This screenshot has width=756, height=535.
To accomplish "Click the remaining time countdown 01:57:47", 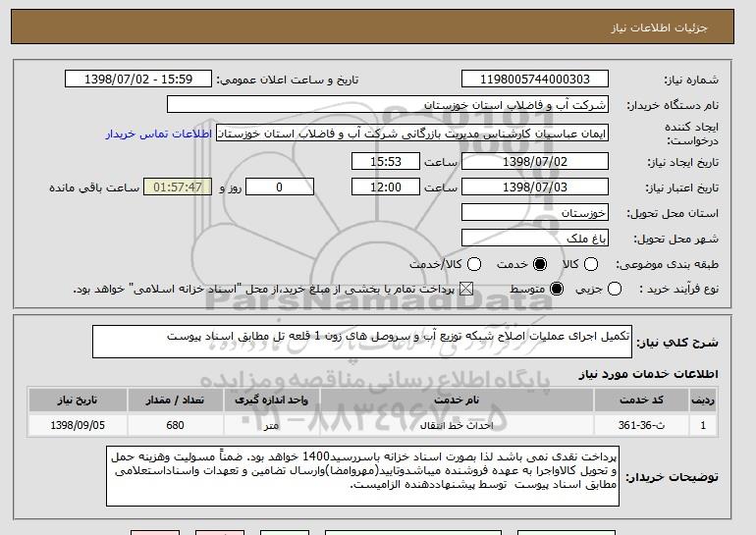I will point(178,187).
